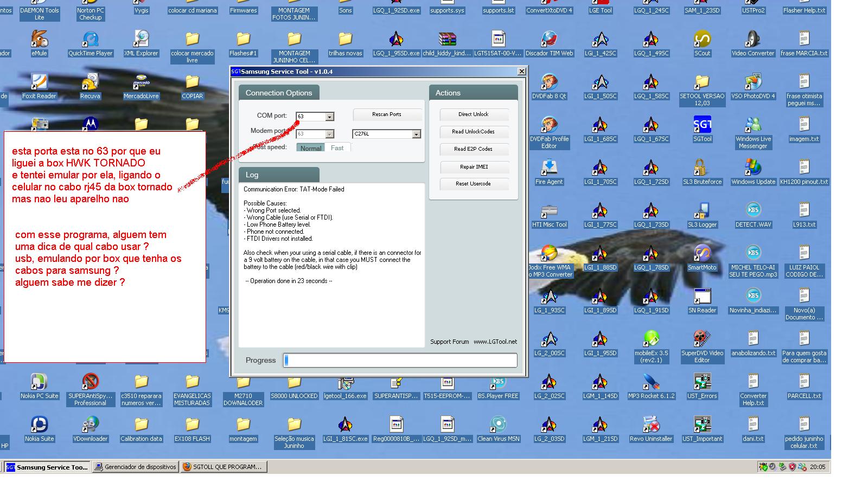Expand the COM port dropdown

329,117
